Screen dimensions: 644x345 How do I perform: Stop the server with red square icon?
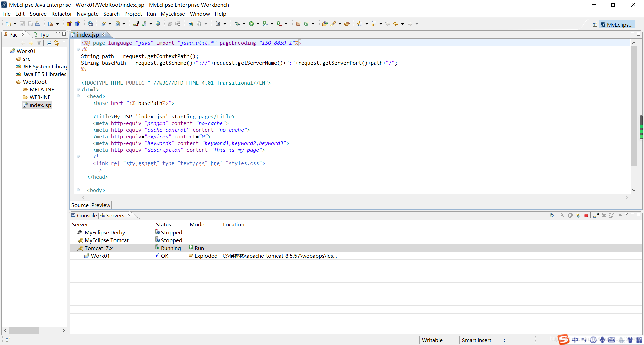[x=586, y=215]
